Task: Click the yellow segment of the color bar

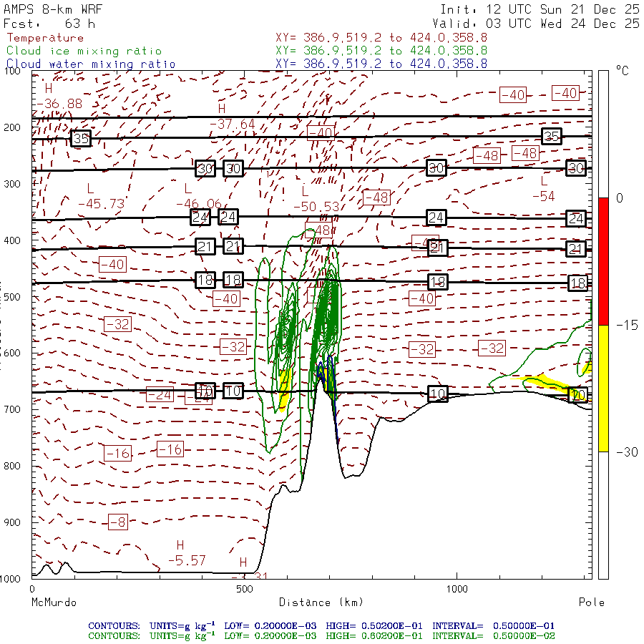Action: click(603, 388)
